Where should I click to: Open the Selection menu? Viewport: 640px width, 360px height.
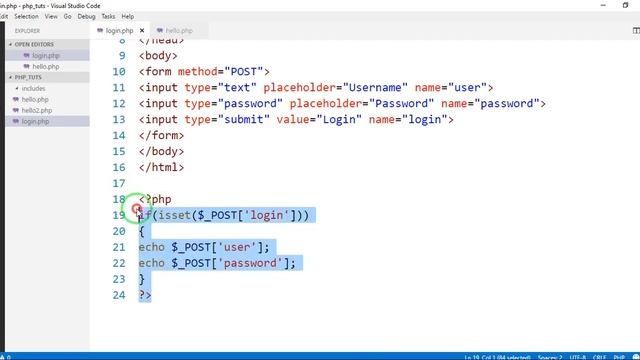(x=26, y=16)
